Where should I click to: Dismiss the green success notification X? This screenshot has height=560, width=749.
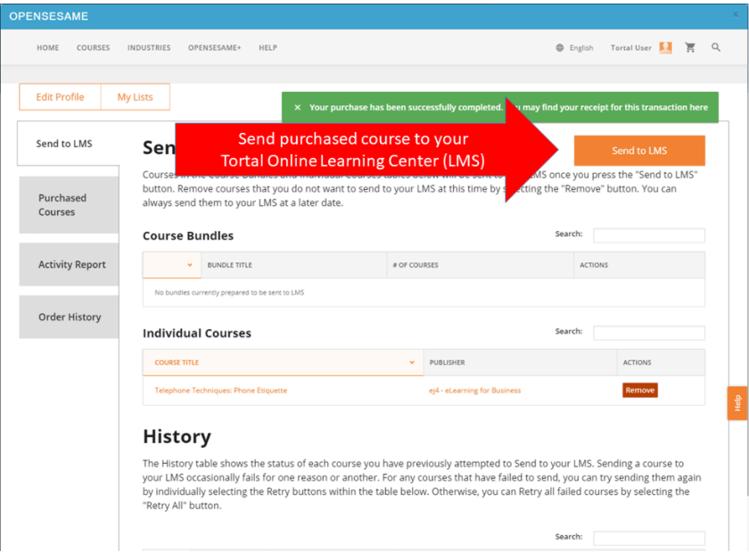[x=297, y=108]
